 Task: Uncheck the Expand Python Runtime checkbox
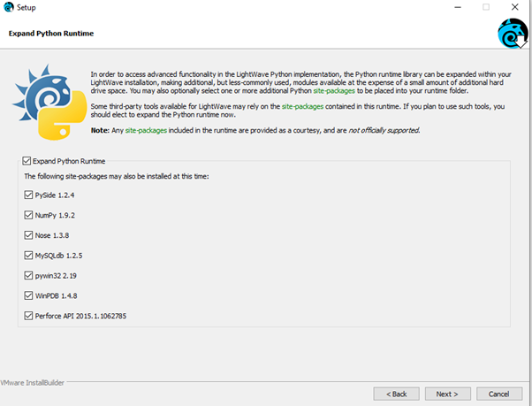pos(27,161)
